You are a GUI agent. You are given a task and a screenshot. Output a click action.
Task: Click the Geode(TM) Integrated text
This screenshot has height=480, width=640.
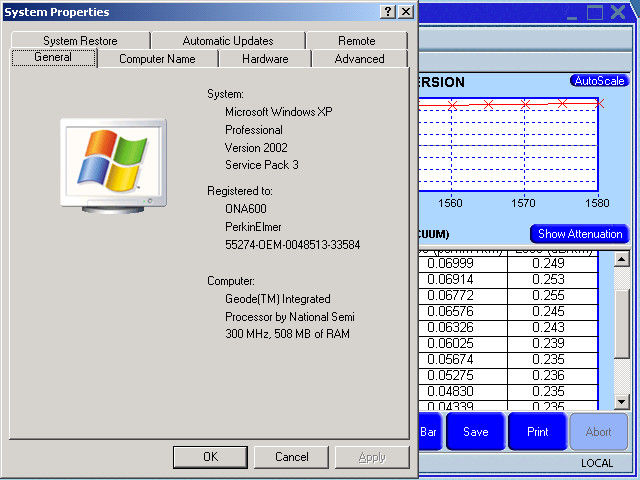pos(278,299)
